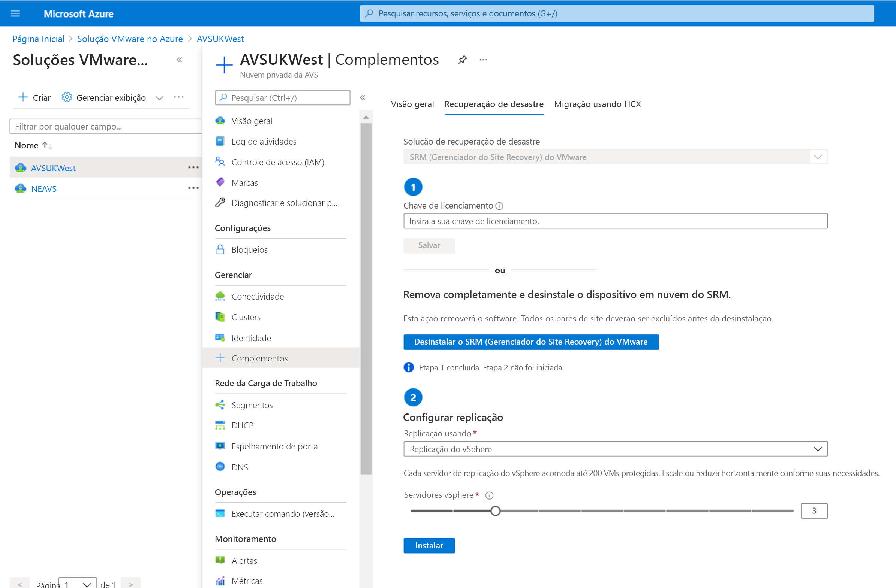Click the Conectividade icon in sidebar

(x=221, y=296)
